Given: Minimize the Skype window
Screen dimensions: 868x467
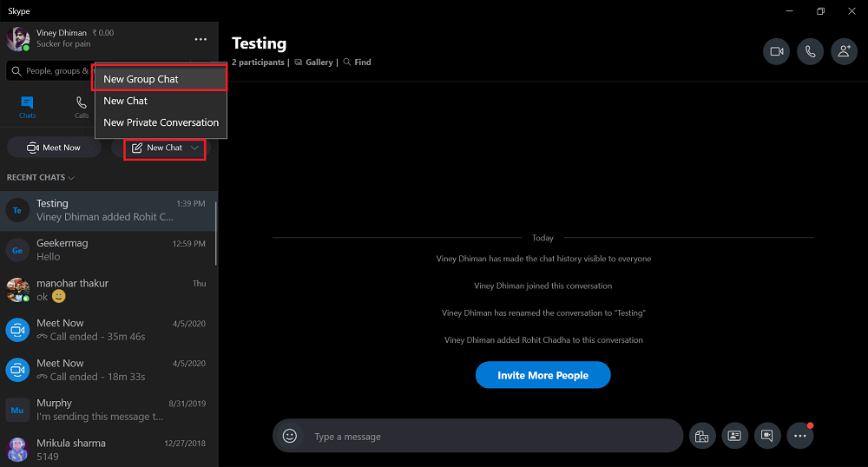Looking at the screenshot, I should pos(789,11).
